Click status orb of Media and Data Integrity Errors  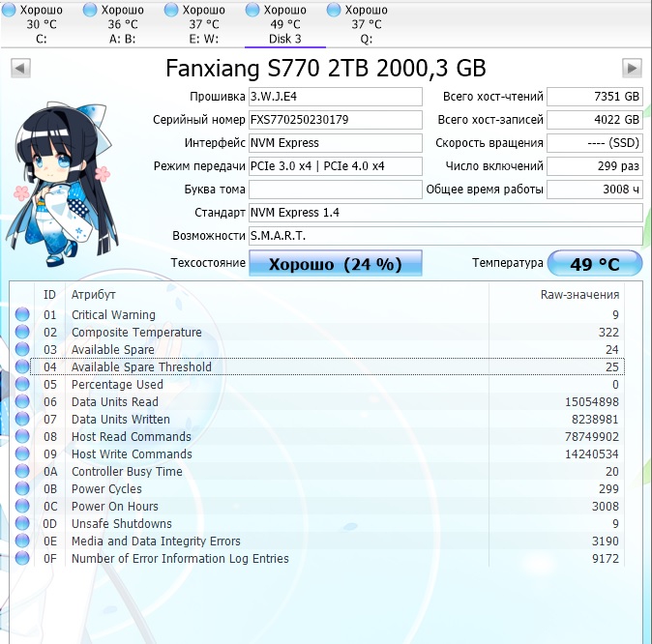click(22, 541)
